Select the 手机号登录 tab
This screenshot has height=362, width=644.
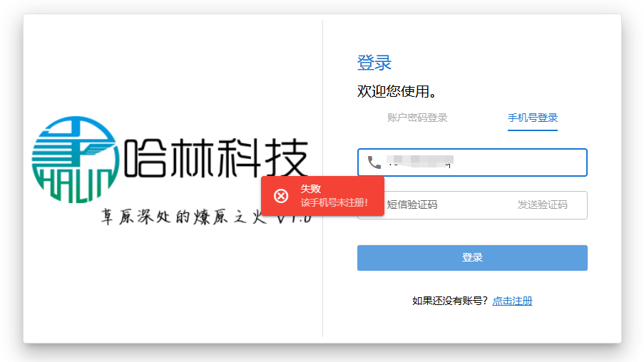pos(532,118)
